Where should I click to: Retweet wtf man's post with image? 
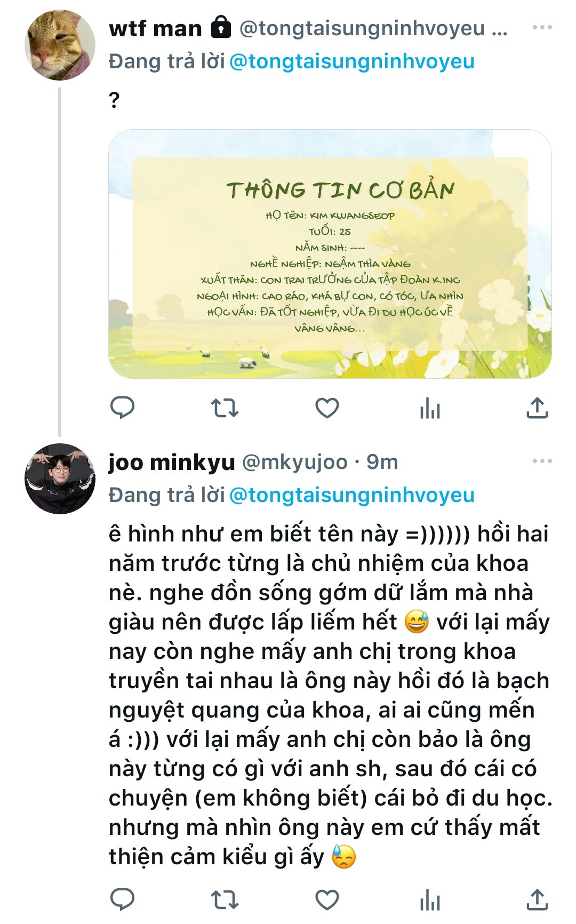pyautogui.click(x=225, y=408)
